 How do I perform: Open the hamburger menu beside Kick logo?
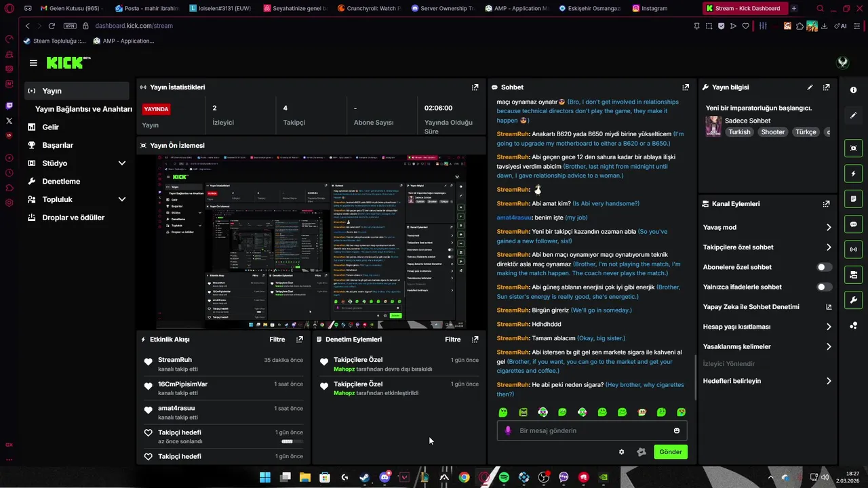(x=33, y=63)
